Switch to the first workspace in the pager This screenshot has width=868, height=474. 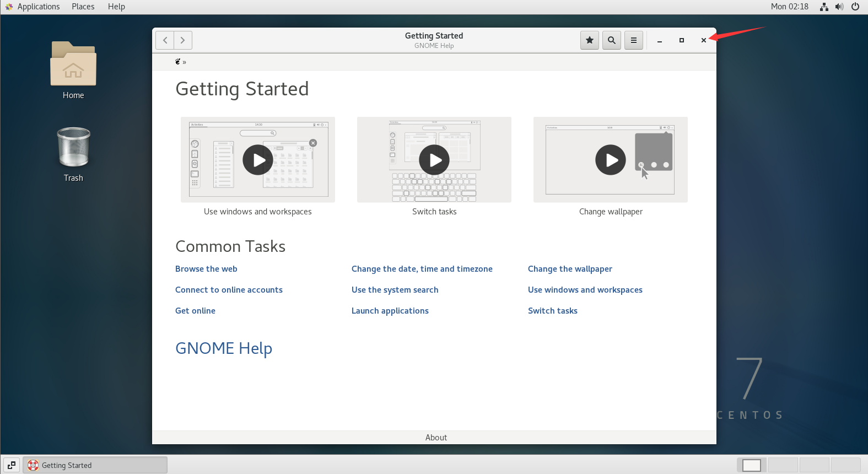[752, 465]
